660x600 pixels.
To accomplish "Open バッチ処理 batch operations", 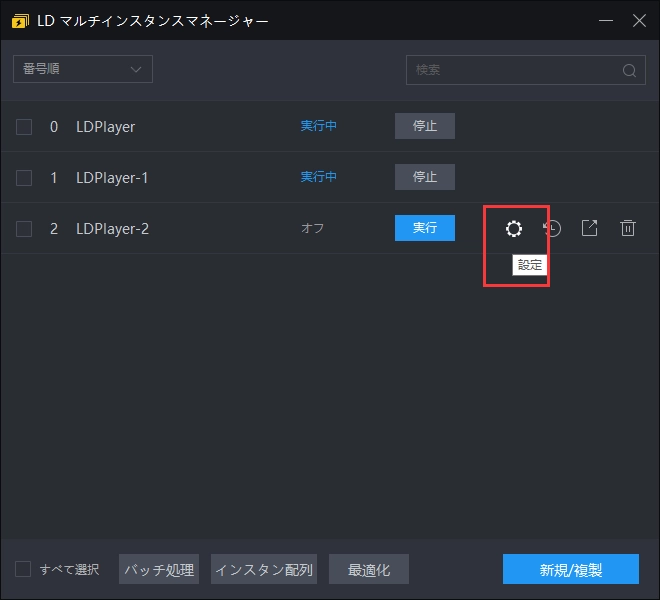I will (159, 569).
